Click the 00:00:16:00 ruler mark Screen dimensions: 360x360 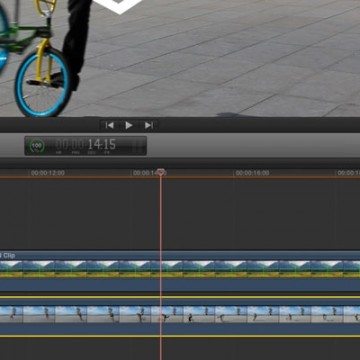(x=252, y=173)
